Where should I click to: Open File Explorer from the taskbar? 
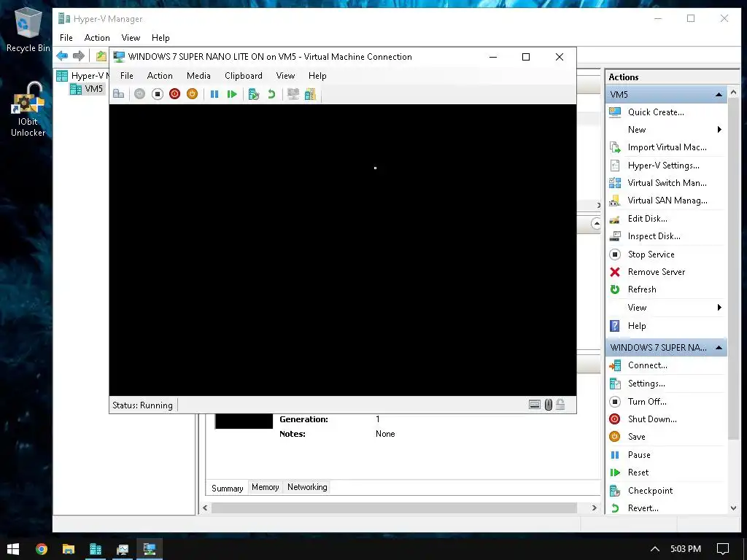69,549
